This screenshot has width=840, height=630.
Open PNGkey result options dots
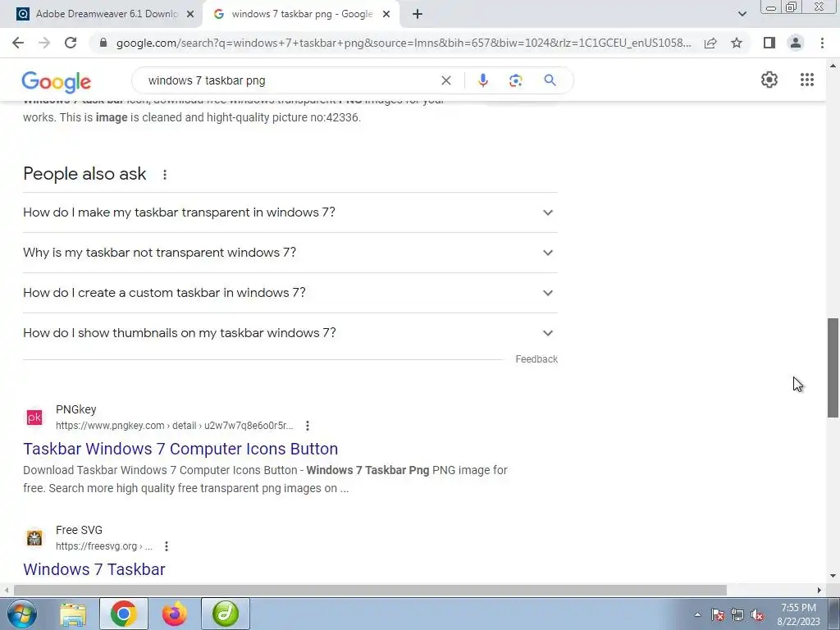click(x=308, y=426)
